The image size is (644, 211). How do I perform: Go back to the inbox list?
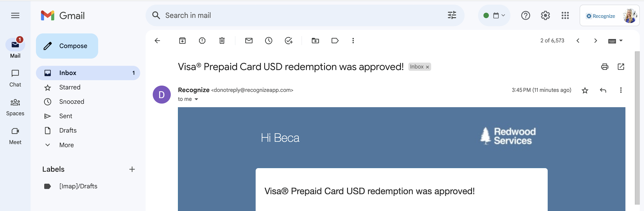(157, 41)
